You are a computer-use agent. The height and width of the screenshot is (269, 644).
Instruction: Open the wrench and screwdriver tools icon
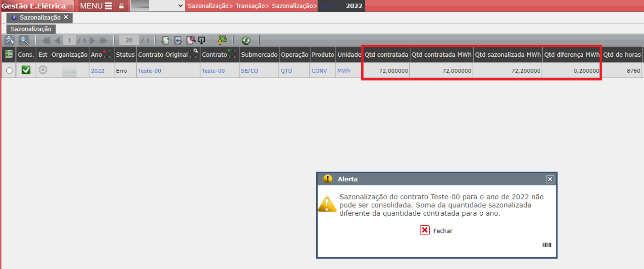tap(10, 40)
